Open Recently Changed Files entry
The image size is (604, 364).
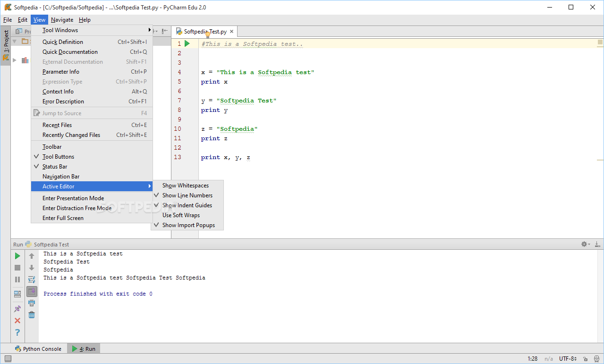92,135
